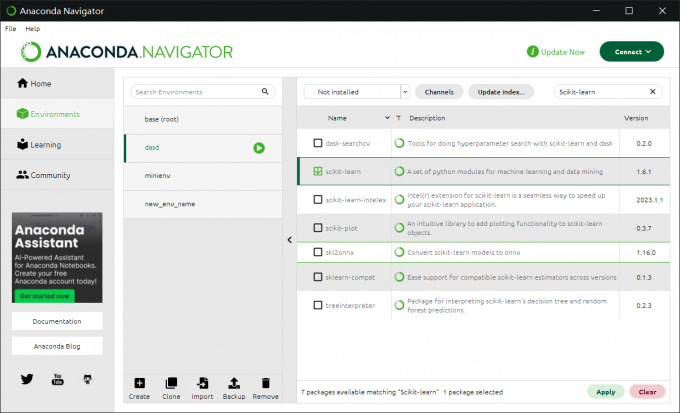Screen dimensions: 680x413
Task: Click the status circle icon for scikit-plot
Action: (x=399, y=228)
